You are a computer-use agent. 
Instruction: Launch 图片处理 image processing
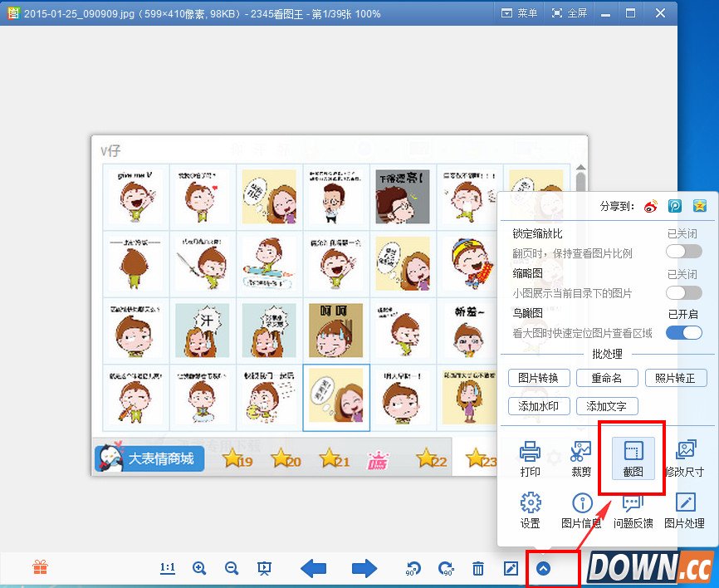684,509
